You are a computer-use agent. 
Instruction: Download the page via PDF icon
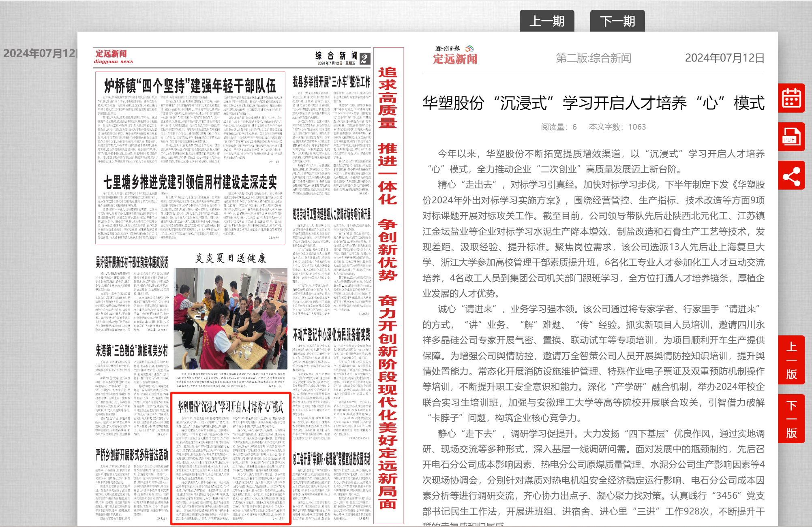pyautogui.click(x=791, y=137)
